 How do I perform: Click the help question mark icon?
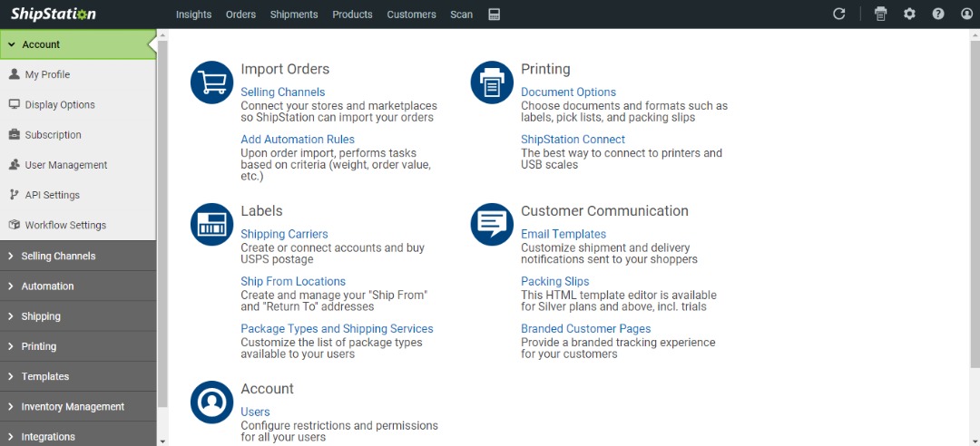tap(938, 15)
